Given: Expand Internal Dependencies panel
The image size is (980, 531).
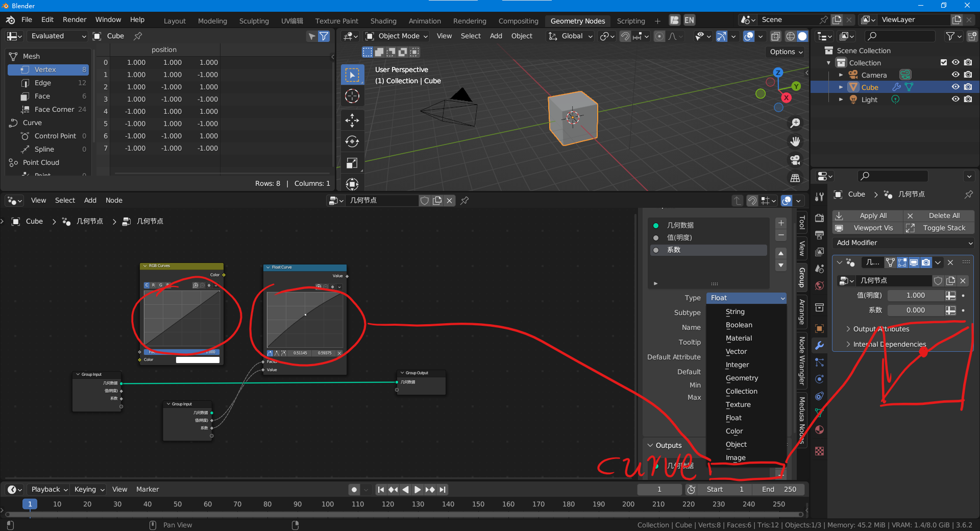Looking at the screenshot, I should pyautogui.click(x=889, y=344).
